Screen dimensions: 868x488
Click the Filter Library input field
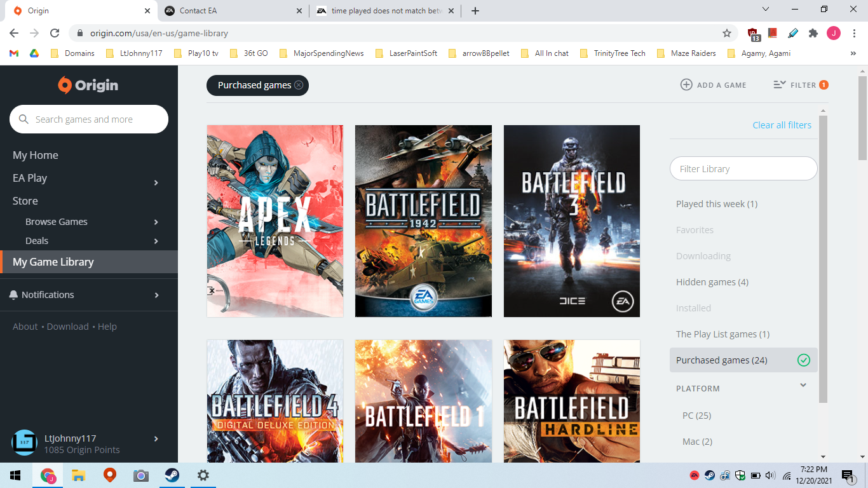(x=743, y=169)
